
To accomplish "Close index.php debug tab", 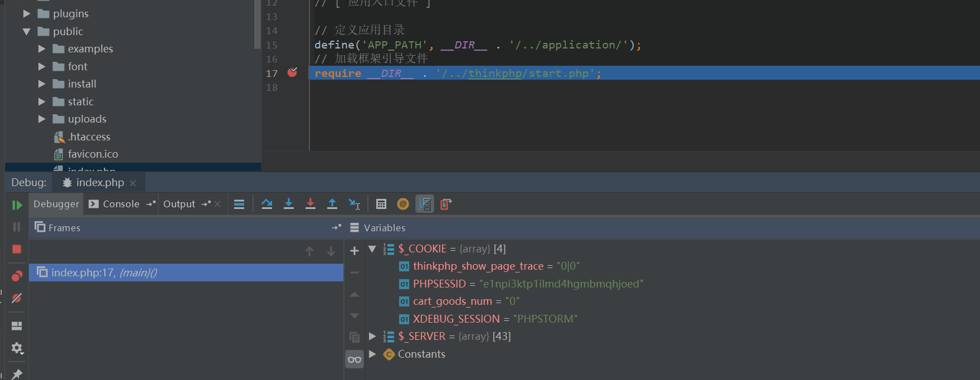I will [x=133, y=183].
